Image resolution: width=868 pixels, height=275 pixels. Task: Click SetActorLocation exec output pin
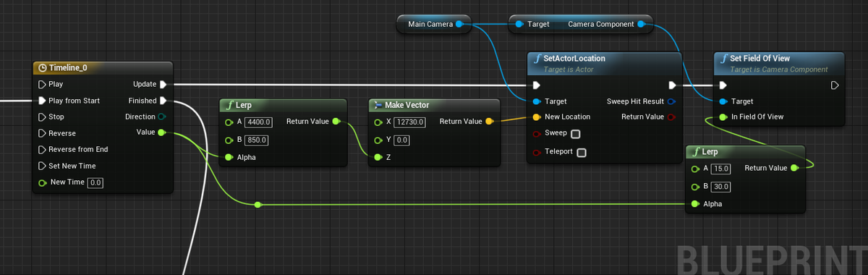tap(672, 85)
